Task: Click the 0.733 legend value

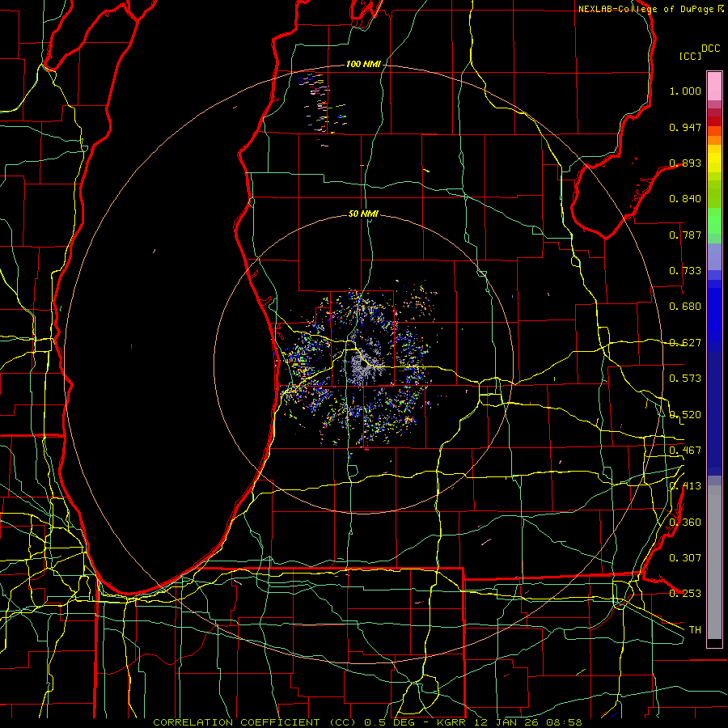Action: pos(685,271)
